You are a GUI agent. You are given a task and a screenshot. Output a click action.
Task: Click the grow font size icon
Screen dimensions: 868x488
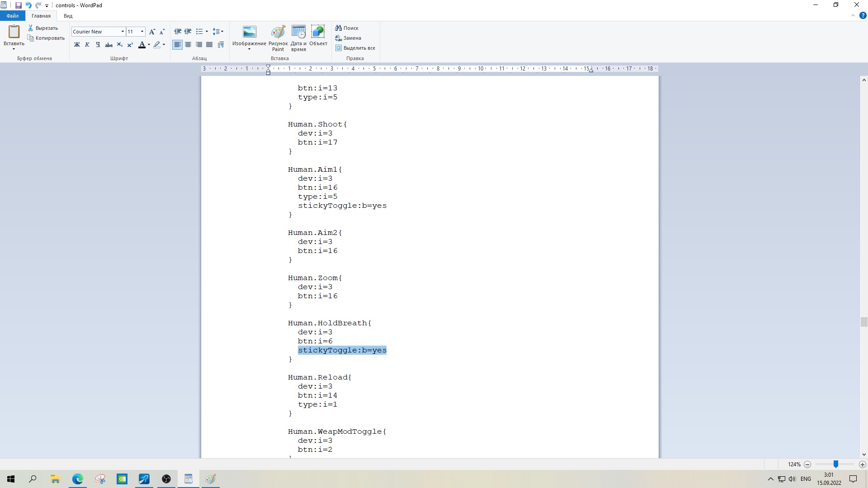click(152, 32)
